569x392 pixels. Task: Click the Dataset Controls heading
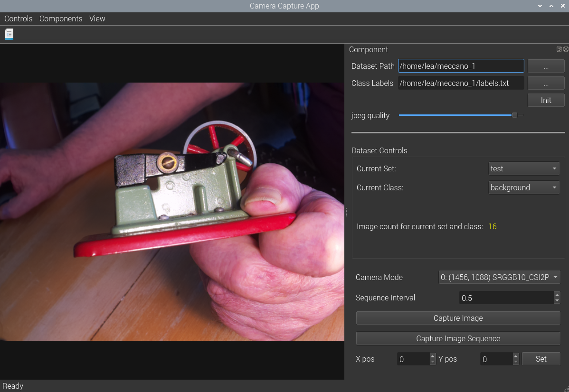click(379, 150)
